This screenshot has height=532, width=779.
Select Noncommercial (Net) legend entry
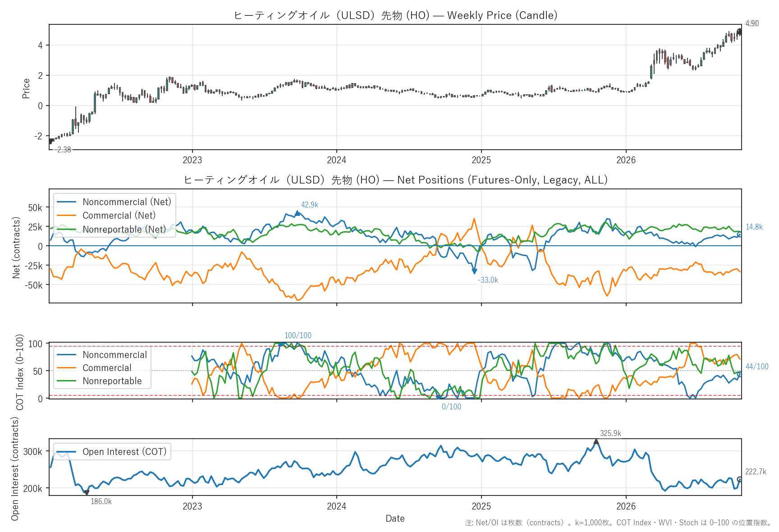tap(114, 202)
